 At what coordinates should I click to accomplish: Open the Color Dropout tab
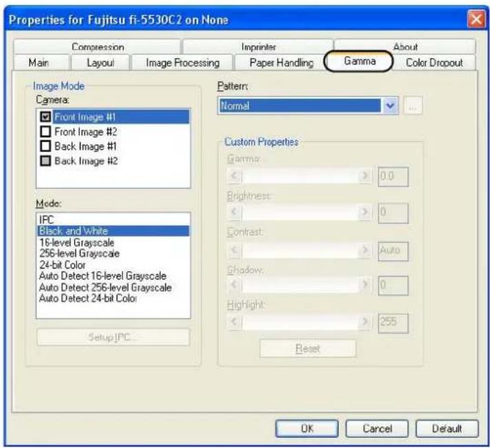[x=434, y=63]
